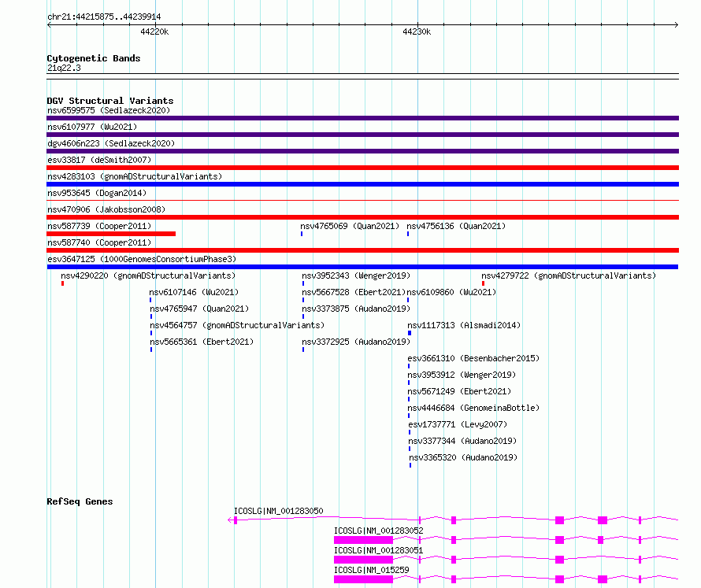Select the purple bar for nsv6107977 (Wu2021)
701x588 pixels.
(362, 135)
